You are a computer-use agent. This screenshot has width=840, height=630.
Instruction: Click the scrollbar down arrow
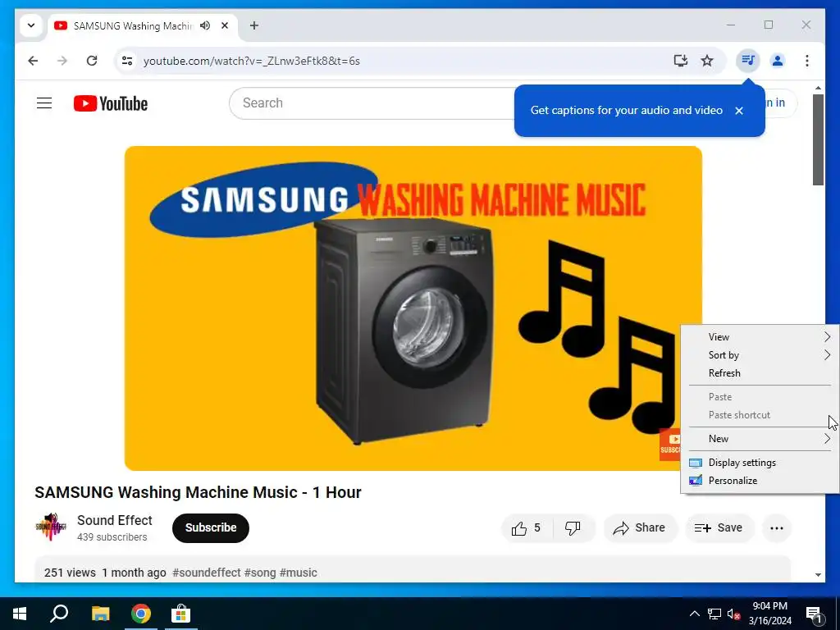coord(818,575)
